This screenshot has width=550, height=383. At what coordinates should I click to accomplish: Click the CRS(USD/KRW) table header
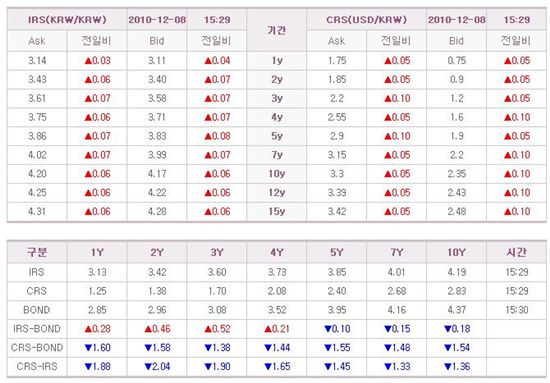(x=367, y=20)
